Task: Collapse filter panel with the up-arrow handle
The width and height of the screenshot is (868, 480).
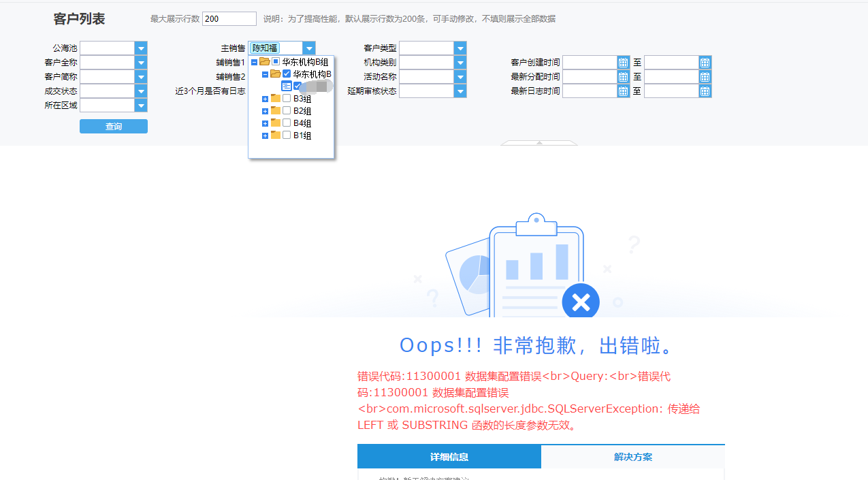Action: pos(539,143)
